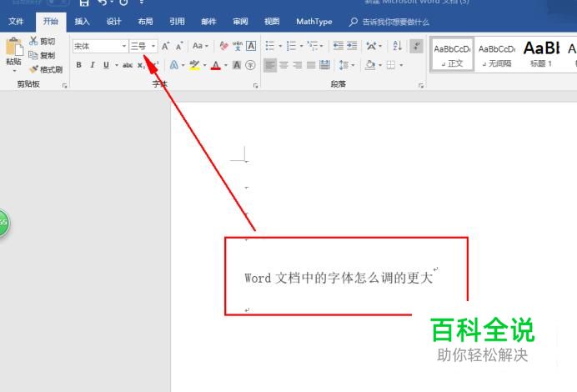The image size is (577, 392).
Task: Open the Font dialog launcher (字体)
Action: pos(255,85)
